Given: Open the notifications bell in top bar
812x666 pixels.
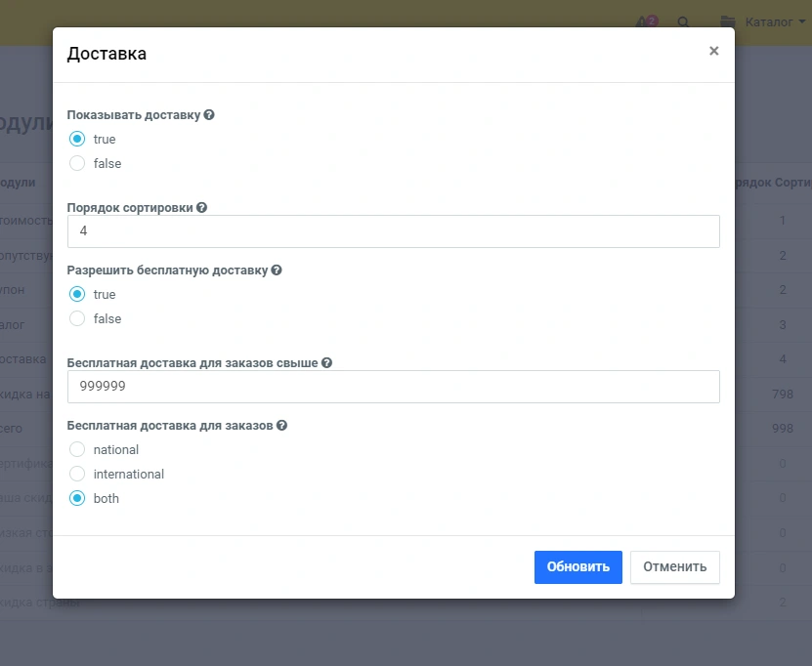Looking at the screenshot, I should click(645, 21).
